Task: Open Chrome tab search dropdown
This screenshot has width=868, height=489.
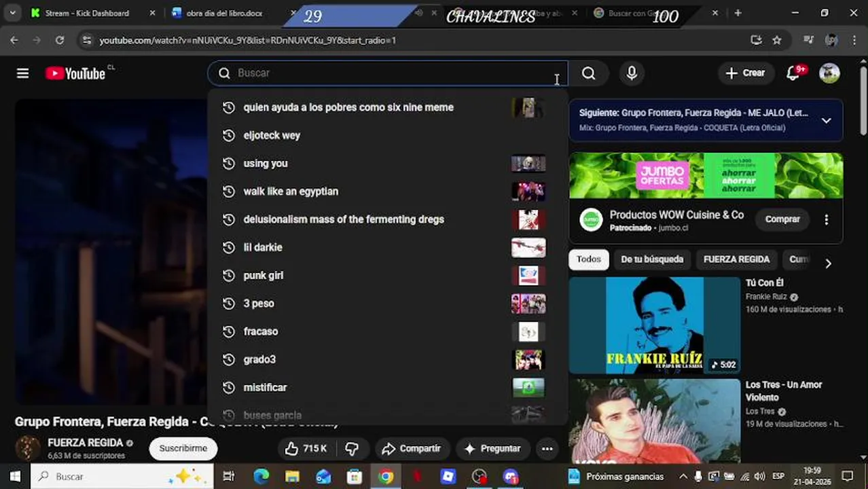Action: 12,13
